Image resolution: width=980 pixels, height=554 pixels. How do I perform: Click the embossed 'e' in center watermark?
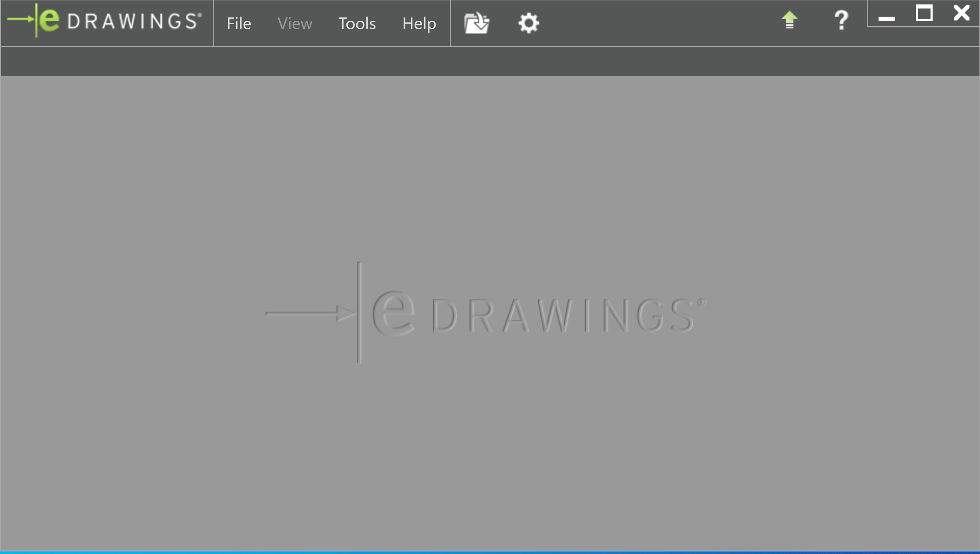393,314
